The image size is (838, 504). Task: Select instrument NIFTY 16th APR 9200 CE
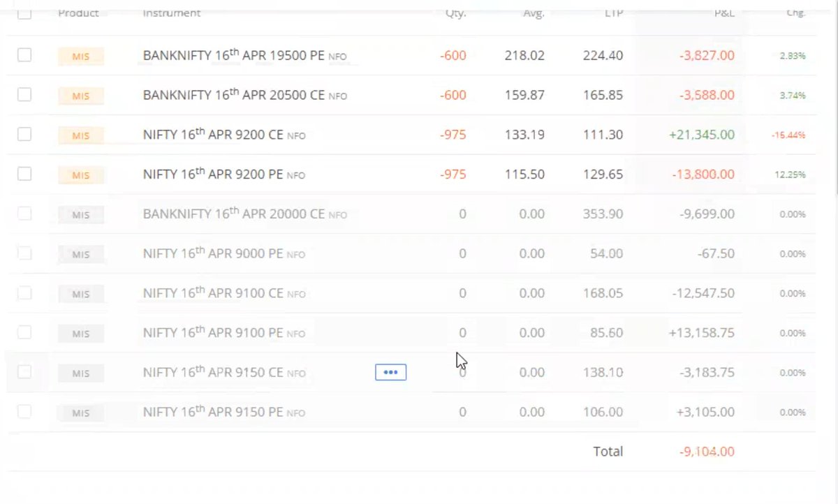coord(224,134)
